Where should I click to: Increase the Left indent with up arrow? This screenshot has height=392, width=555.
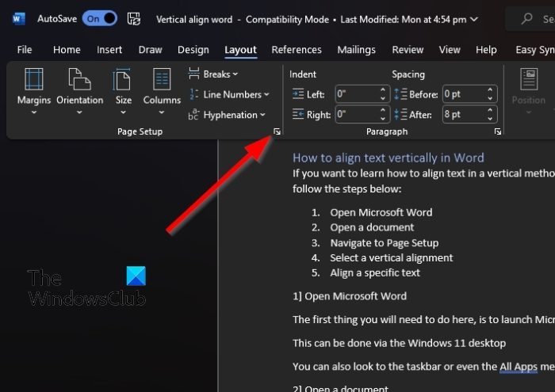pyautogui.click(x=383, y=89)
